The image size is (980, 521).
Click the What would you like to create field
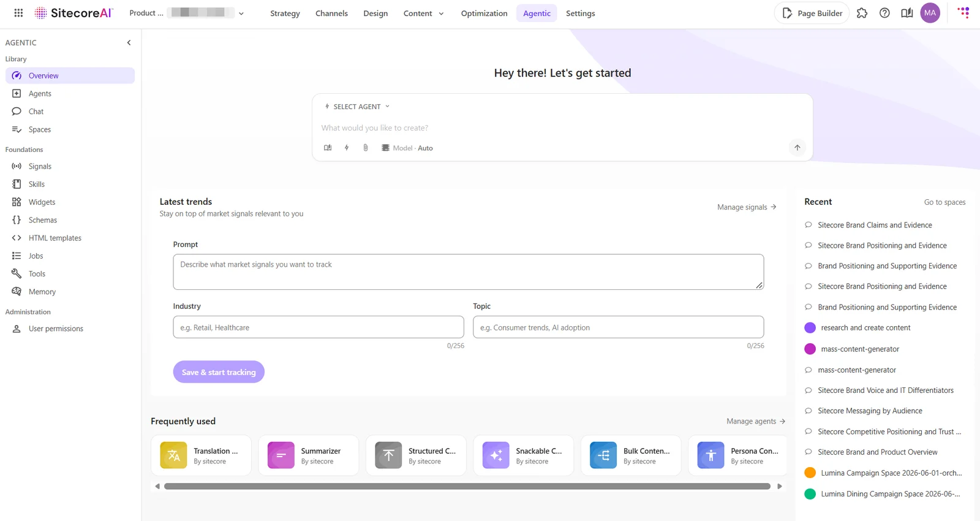(562, 128)
